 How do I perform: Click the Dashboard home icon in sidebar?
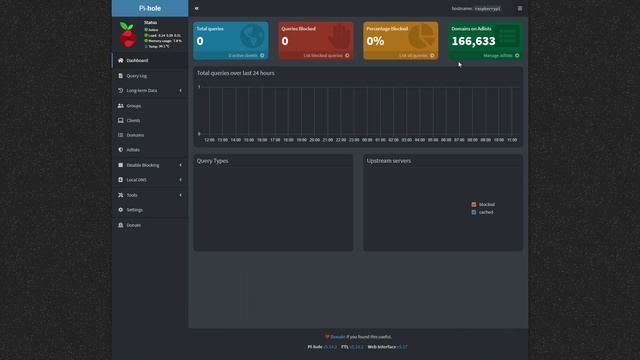pos(120,60)
